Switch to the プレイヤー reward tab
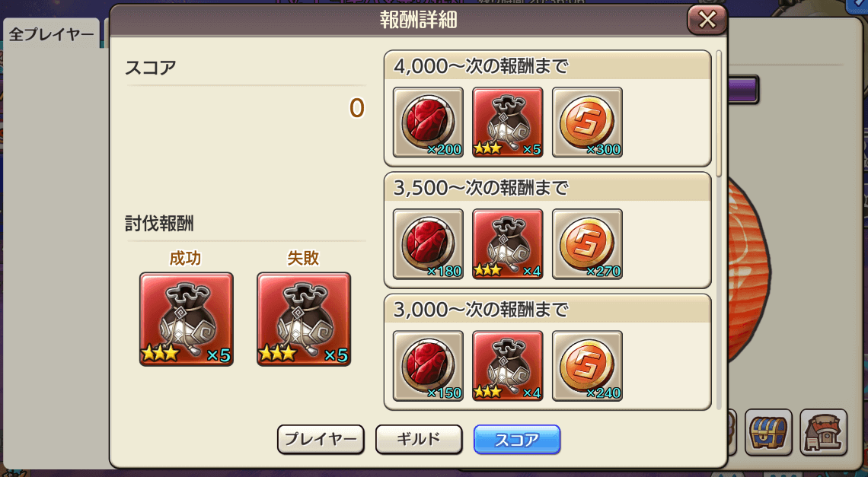Screen dimensions: 868x477 pos(321,440)
